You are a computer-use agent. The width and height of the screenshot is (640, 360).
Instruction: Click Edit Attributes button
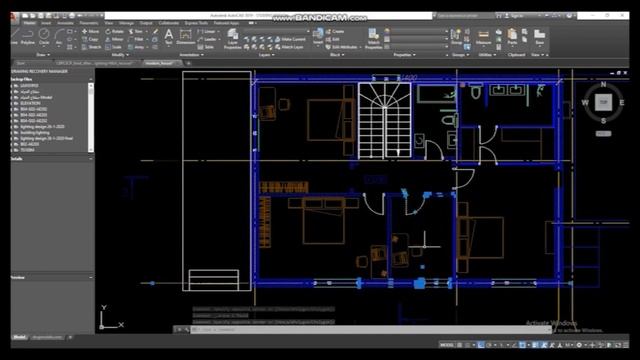(x=342, y=47)
